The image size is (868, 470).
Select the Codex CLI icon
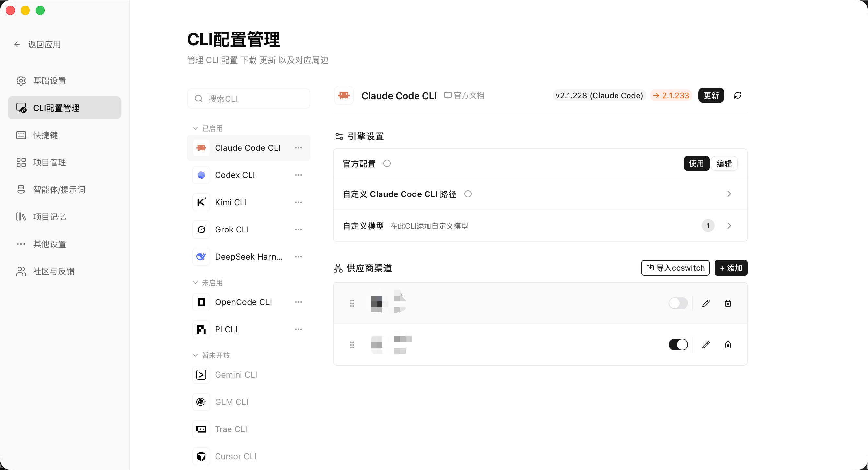pos(201,175)
